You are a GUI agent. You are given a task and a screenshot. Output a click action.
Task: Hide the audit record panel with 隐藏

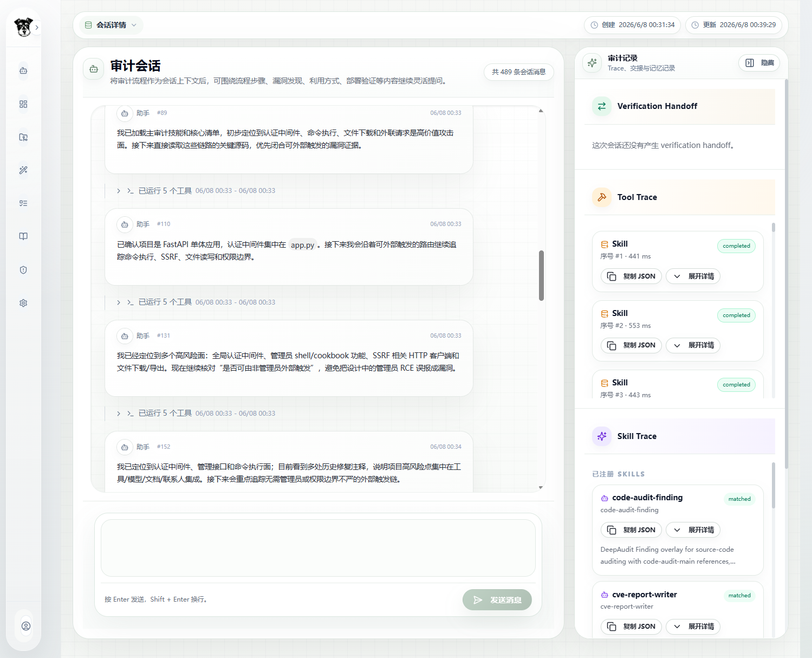(759, 63)
